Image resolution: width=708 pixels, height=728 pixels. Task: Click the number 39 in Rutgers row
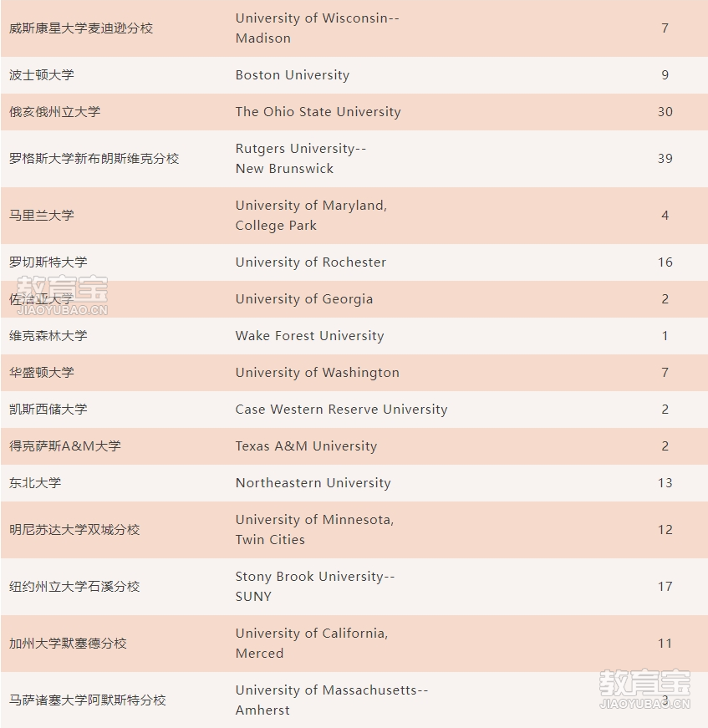tap(665, 158)
